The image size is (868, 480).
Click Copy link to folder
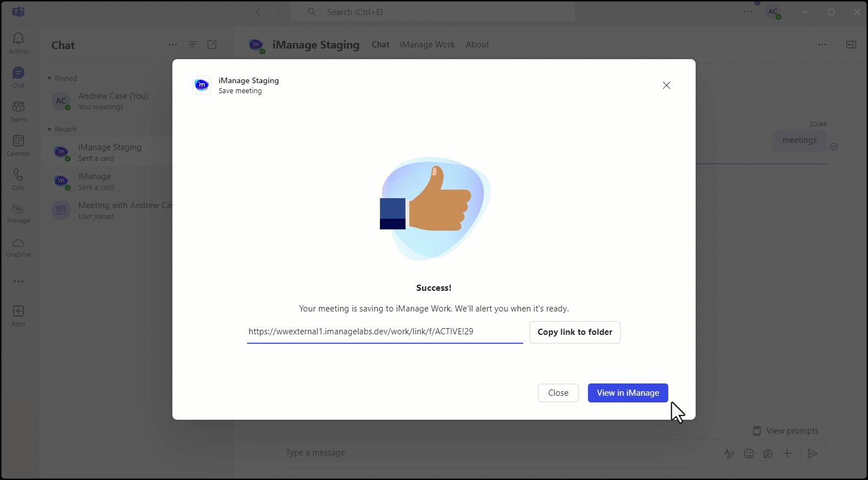pos(575,332)
